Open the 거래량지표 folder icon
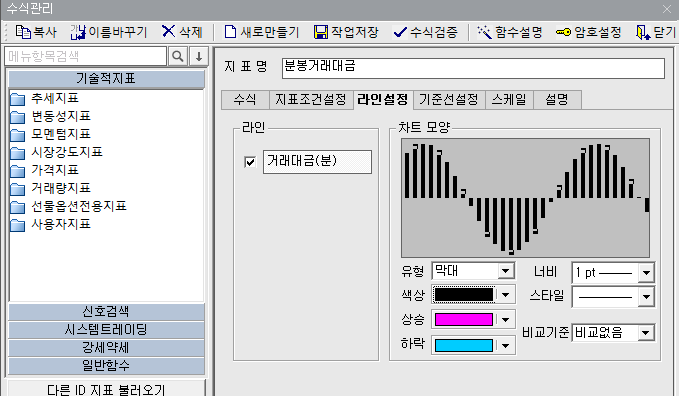This screenshot has width=679, height=396. (x=18, y=189)
